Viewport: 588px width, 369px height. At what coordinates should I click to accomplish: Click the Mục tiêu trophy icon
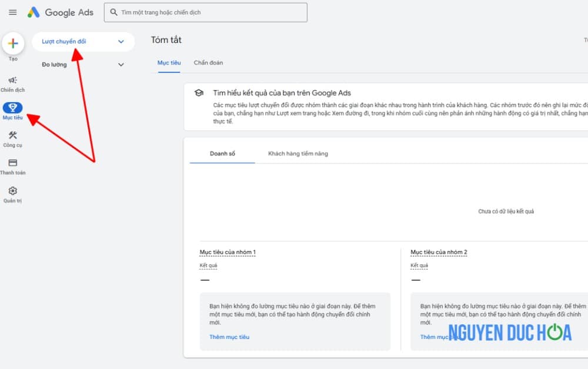(12, 108)
